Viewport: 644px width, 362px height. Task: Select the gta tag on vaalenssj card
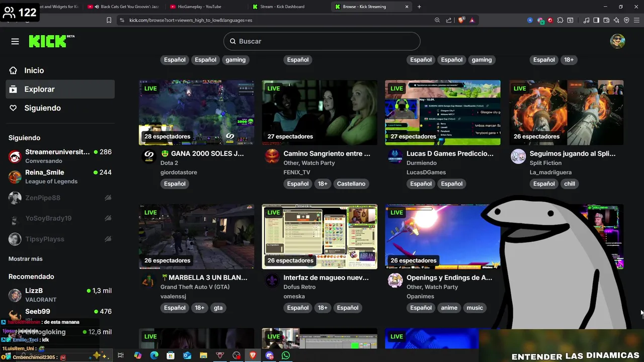coord(218,308)
